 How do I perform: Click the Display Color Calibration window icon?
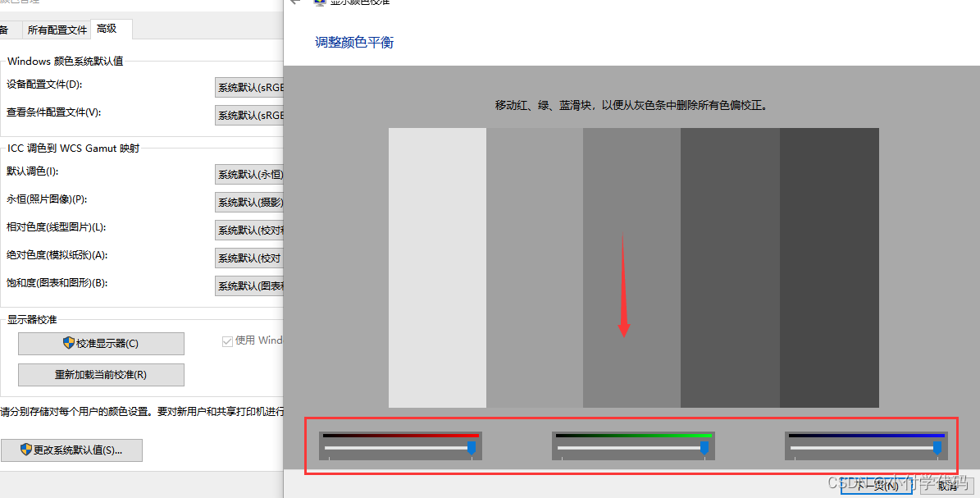click(x=320, y=2)
